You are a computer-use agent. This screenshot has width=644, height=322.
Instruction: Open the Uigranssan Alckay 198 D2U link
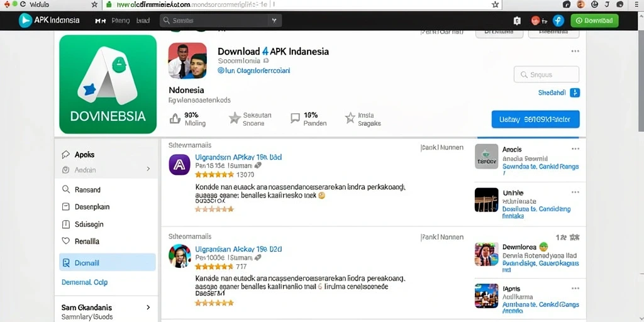click(x=238, y=249)
